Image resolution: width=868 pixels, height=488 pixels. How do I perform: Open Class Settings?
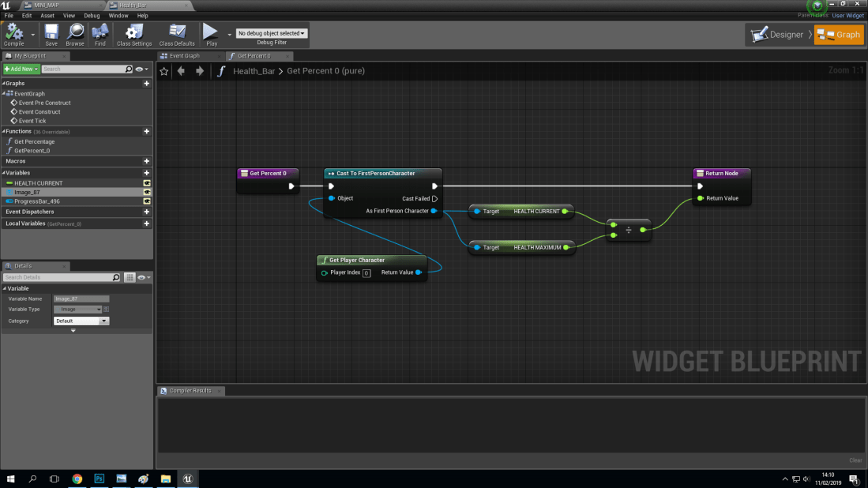click(133, 34)
